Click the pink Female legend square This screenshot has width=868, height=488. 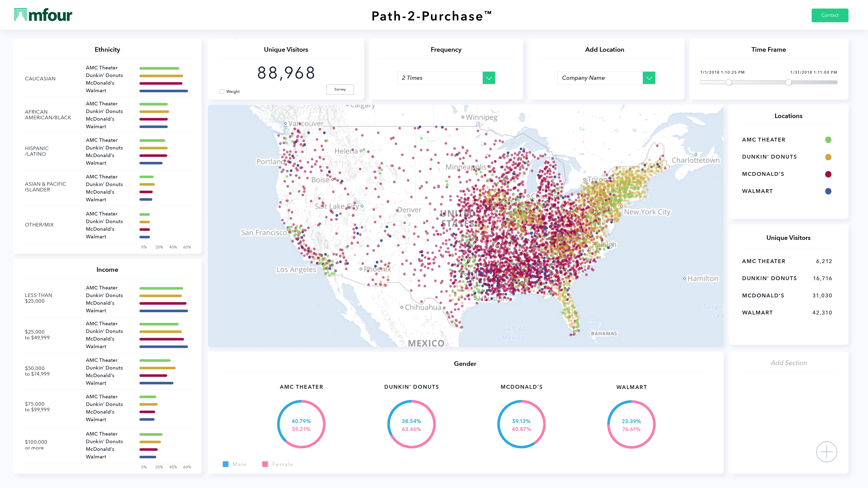click(x=265, y=464)
